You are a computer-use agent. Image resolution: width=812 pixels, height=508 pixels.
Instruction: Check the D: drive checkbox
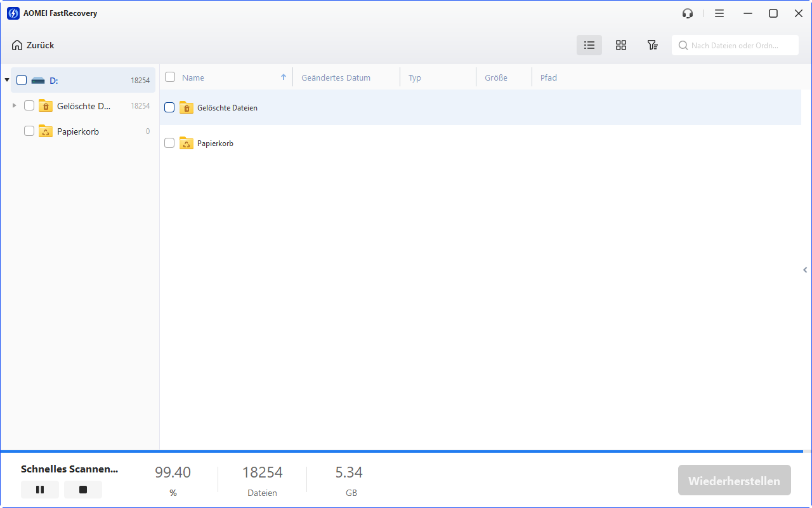coord(22,80)
